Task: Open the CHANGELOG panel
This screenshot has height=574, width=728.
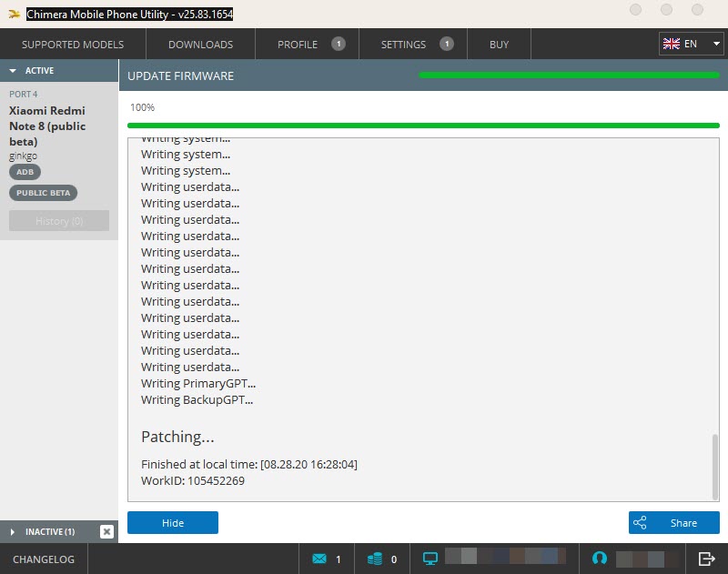Action: click(x=44, y=559)
